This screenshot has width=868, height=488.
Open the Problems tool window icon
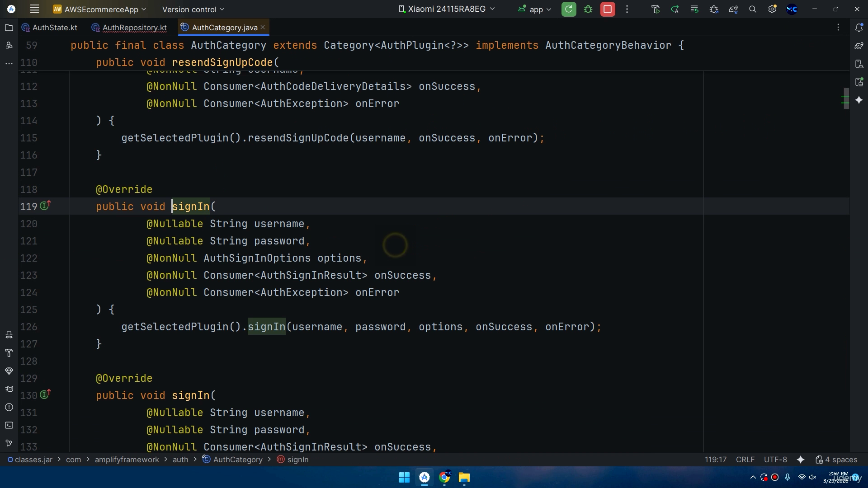9,407
